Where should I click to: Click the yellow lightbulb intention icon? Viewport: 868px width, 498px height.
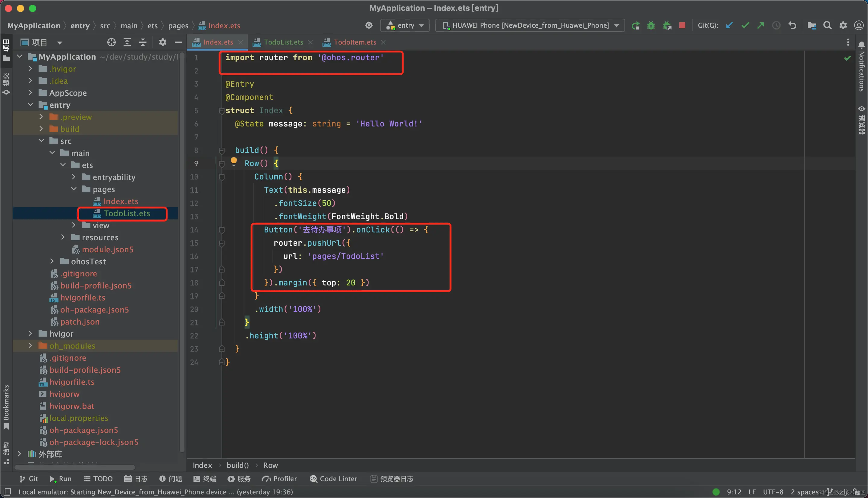point(234,161)
